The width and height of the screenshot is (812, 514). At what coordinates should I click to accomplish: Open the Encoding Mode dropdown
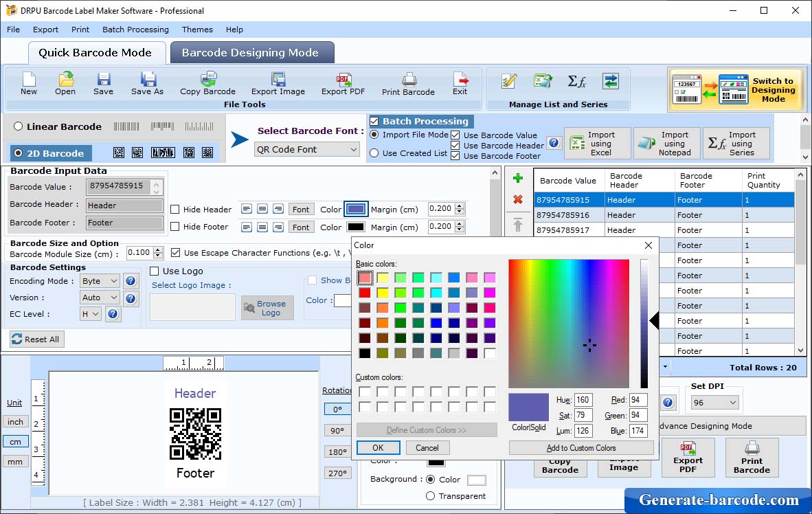pyautogui.click(x=100, y=281)
